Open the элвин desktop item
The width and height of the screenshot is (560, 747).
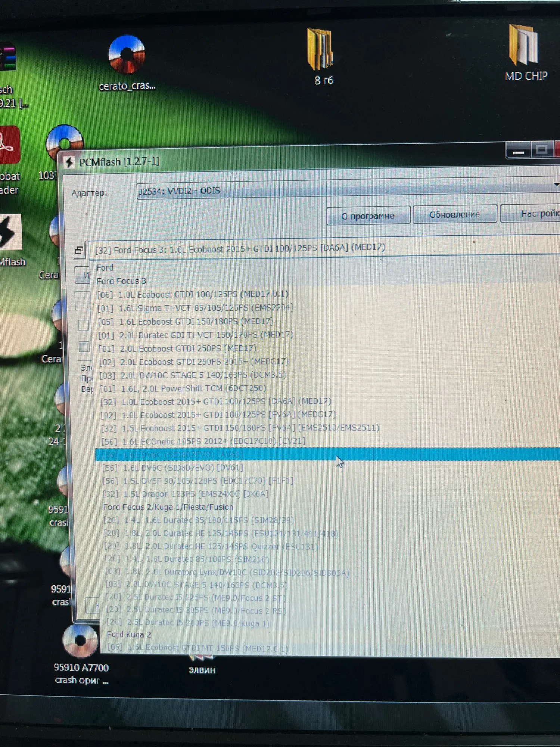coord(202,670)
